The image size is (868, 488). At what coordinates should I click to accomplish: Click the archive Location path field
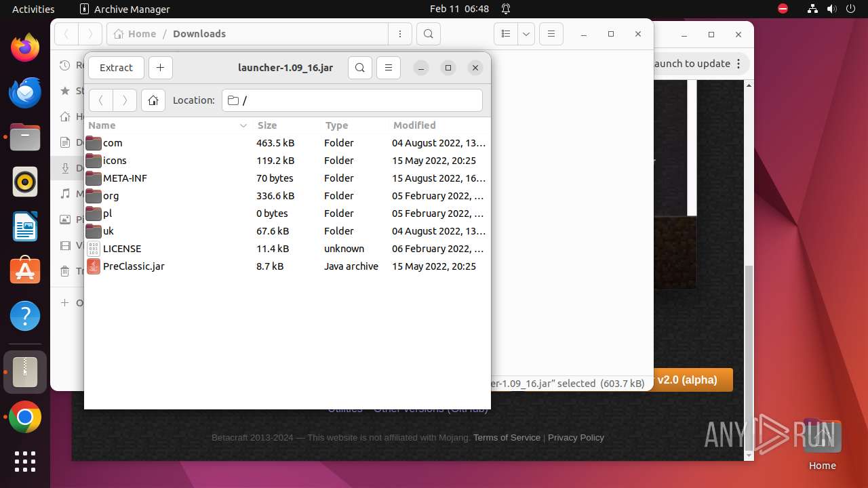[352, 100]
